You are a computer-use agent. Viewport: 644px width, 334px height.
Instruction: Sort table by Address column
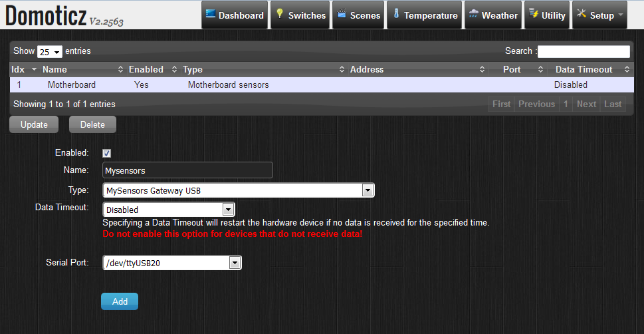click(417, 69)
